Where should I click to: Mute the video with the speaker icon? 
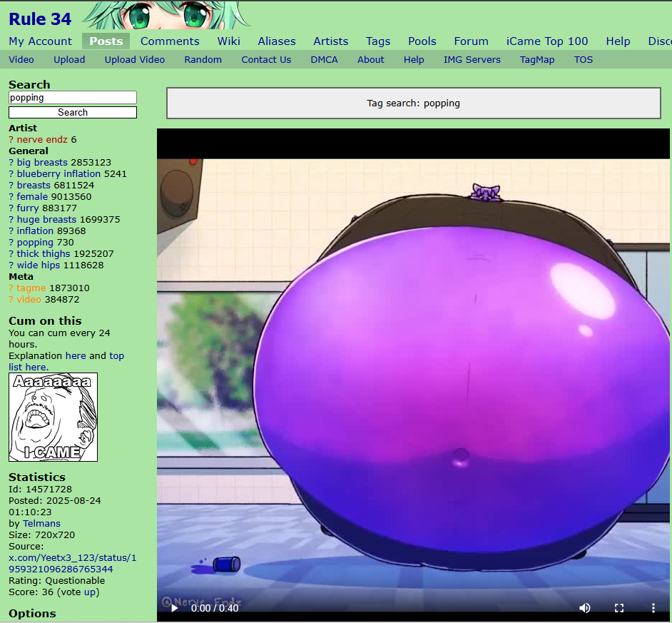pos(585,608)
